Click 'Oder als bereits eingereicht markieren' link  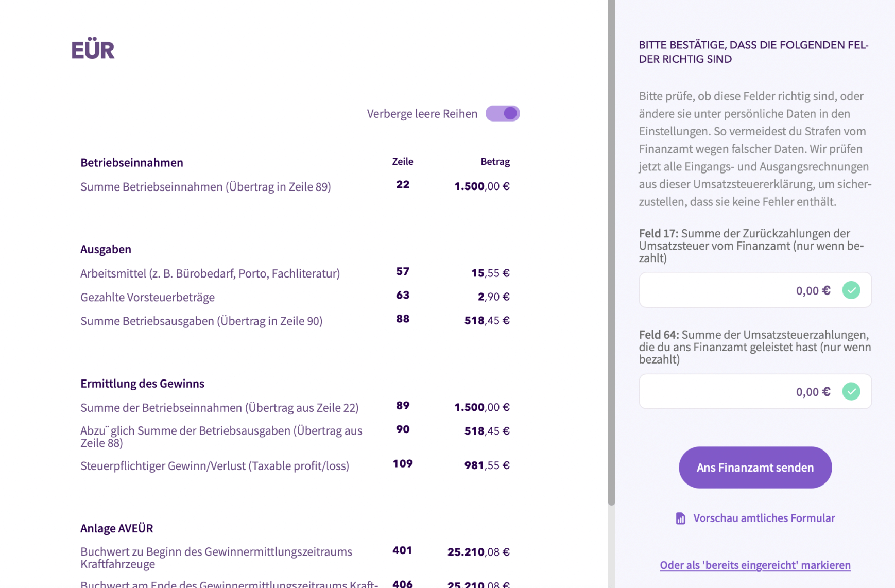[x=755, y=565]
